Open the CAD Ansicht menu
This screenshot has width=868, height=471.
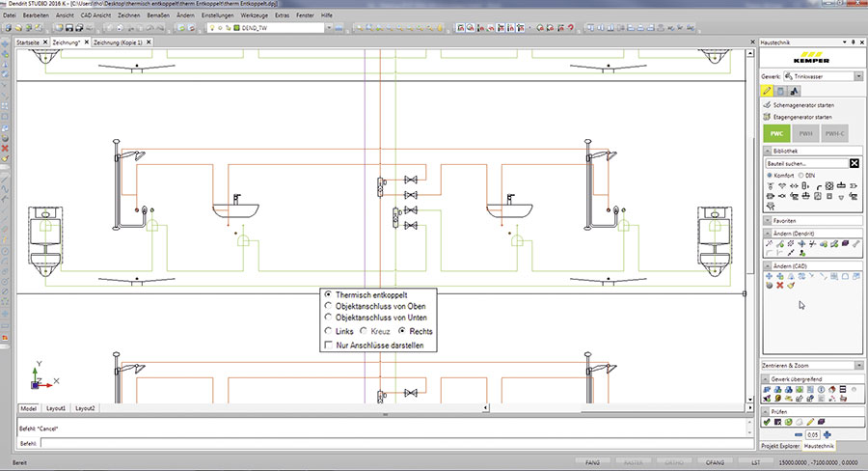[95, 15]
